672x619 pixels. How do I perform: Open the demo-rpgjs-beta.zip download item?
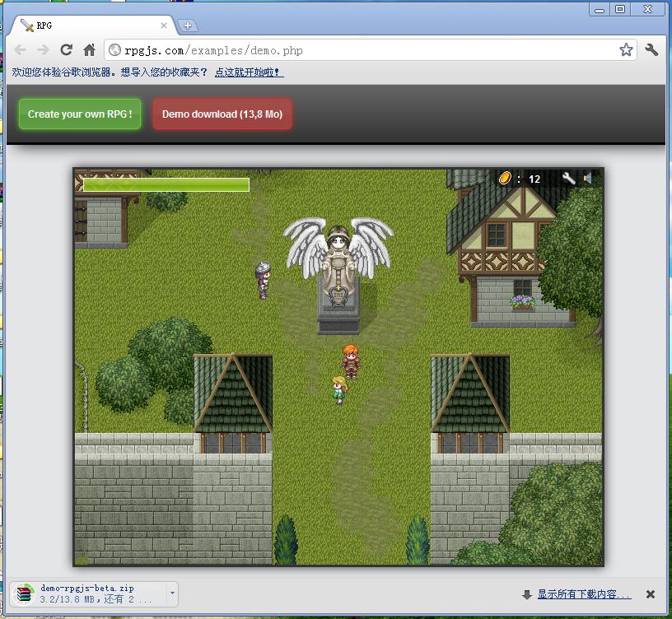[89, 593]
